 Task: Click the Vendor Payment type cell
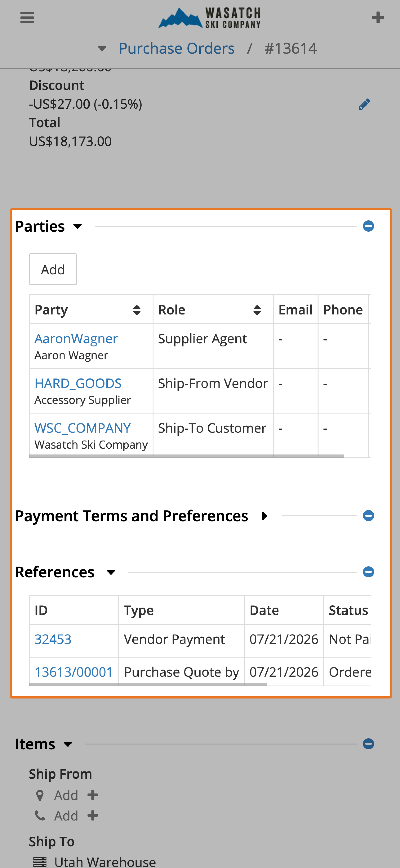(x=181, y=641)
